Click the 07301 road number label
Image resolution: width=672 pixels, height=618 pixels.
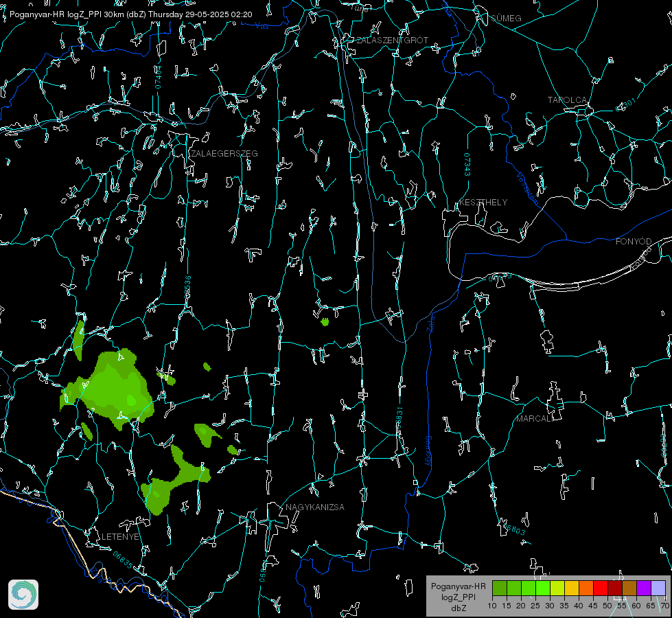626,104
